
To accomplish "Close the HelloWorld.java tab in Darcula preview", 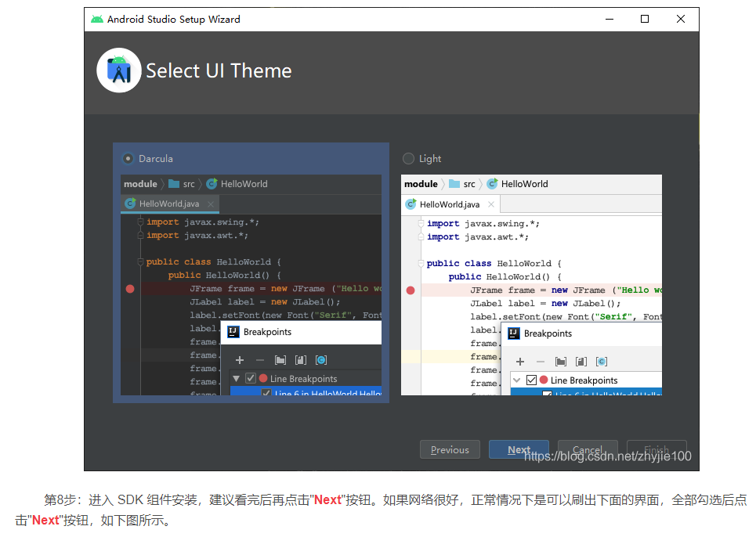I will tap(211, 204).
